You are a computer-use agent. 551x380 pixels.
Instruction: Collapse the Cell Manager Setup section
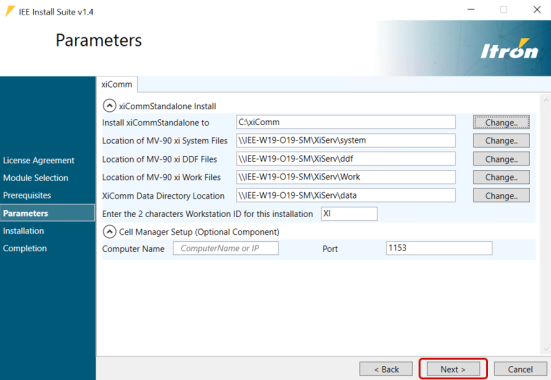click(109, 232)
